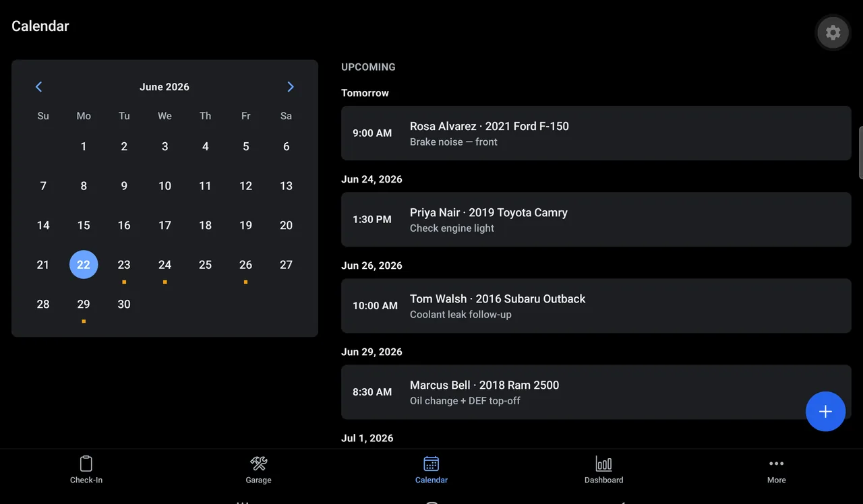Select June 1 on the calendar
Image resolution: width=863 pixels, height=504 pixels.
tap(84, 146)
